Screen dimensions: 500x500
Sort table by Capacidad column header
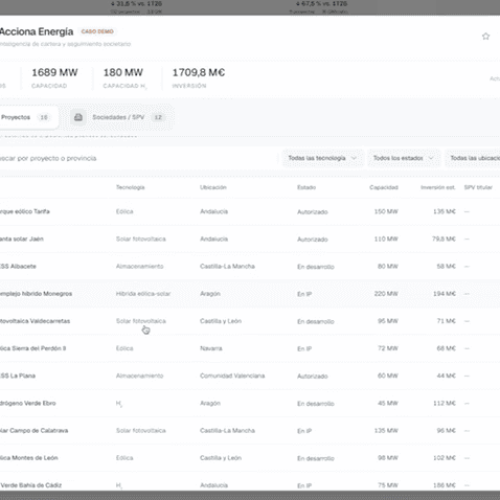tap(384, 187)
